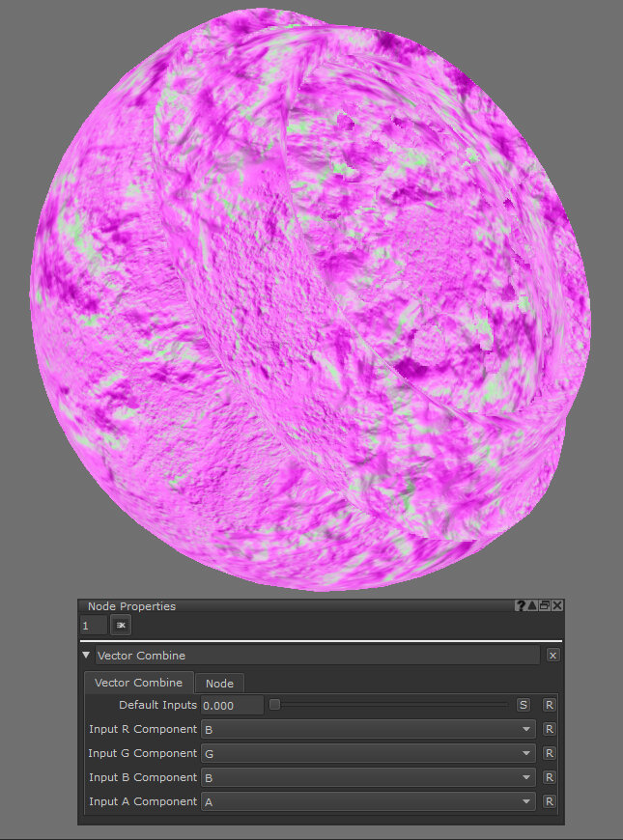Click the Default Inputs value field
Image resolution: width=623 pixels, height=840 pixels.
click(232, 706)
